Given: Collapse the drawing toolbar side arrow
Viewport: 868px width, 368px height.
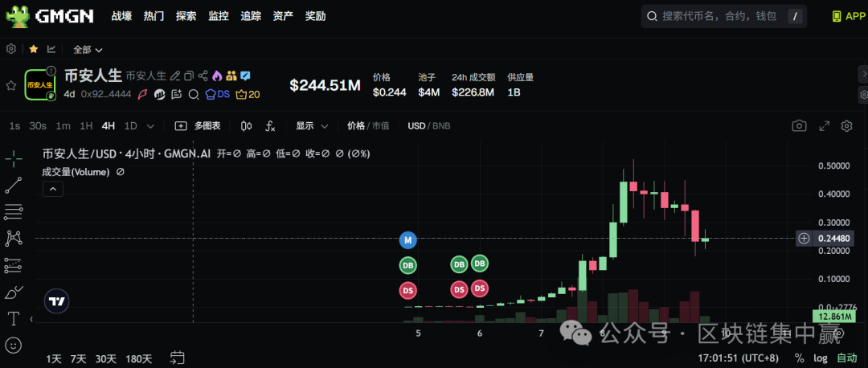Looking at the screenshot, I should coord(31,319).
